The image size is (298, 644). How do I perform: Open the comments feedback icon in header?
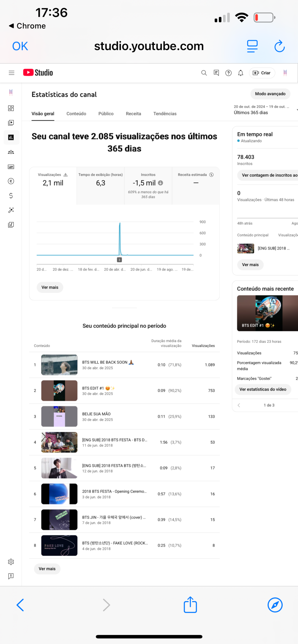(216, 73)
